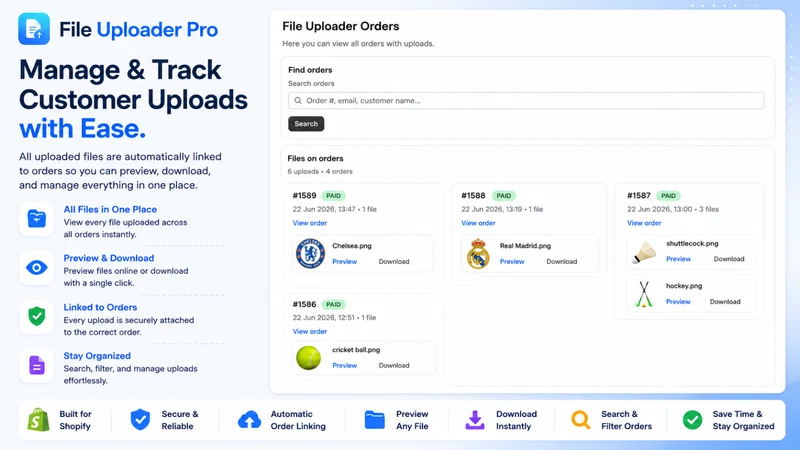Click the Built for Shopify label
Viewport: 800px width, 450px height.
(x=75, y=420)
